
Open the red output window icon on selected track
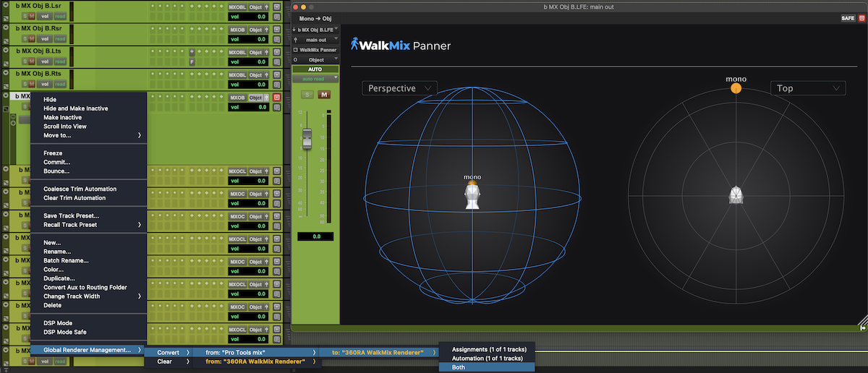(276, 98)
